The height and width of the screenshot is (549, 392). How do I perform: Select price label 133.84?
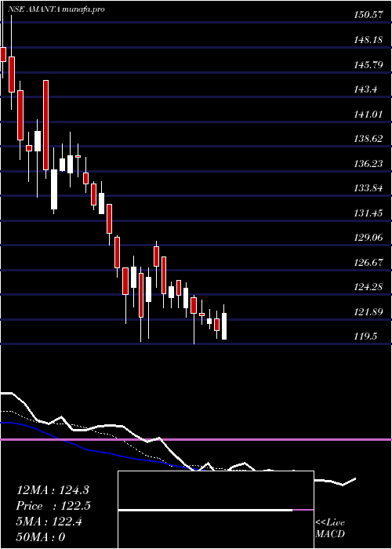[x=368, y=188]
